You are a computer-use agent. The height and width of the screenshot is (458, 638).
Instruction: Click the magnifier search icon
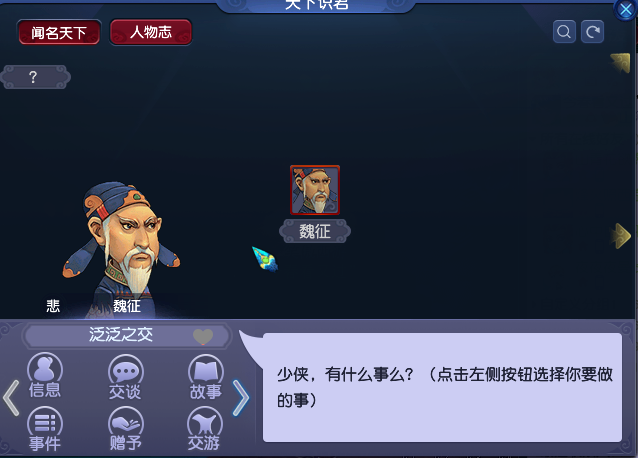[x=564, y=31]
